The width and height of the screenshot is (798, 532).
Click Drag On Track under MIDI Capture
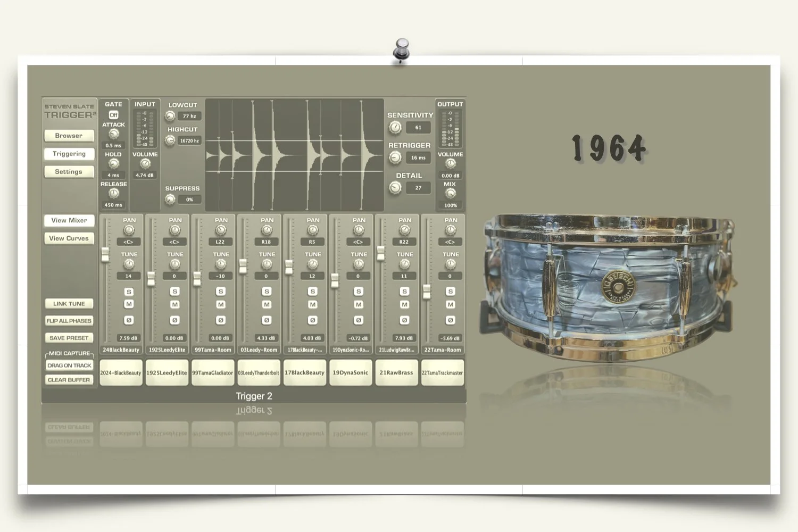pyautogui.click(x=69, y=365)
